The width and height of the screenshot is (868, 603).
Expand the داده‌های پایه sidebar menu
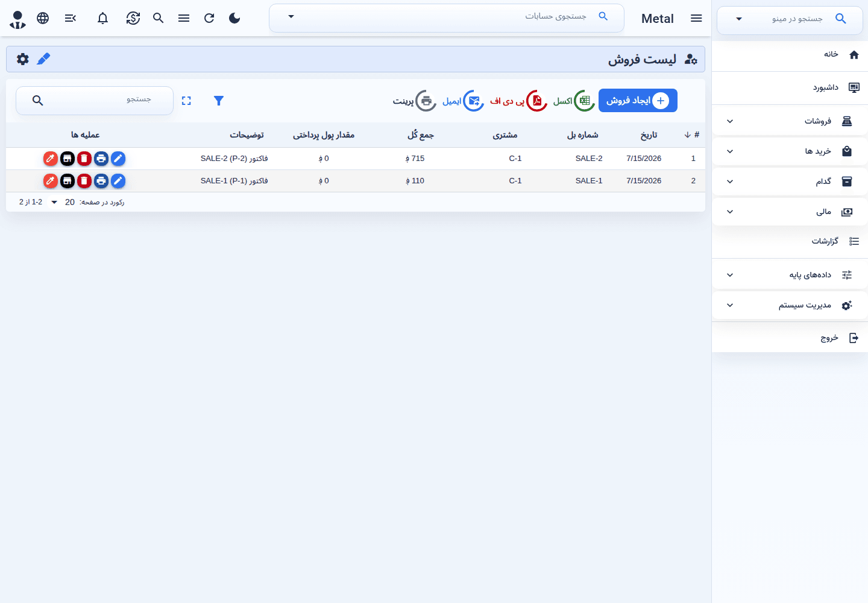coord(790,275)
